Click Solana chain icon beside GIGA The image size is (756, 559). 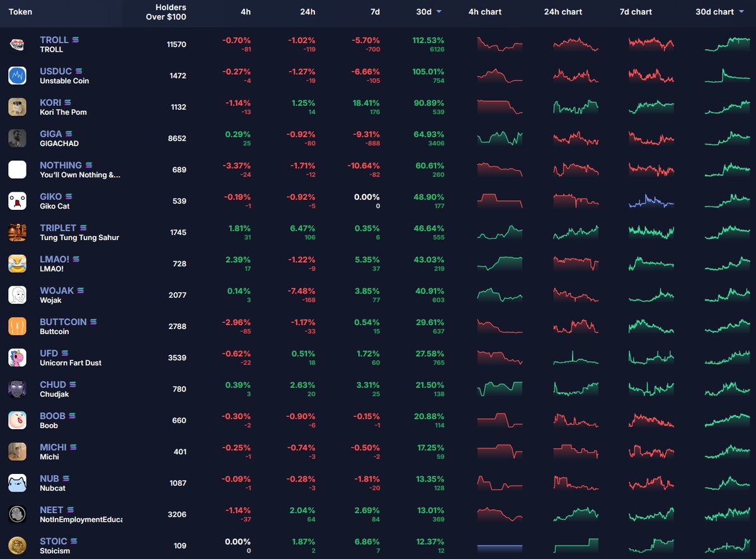click(x=69, y=134)
